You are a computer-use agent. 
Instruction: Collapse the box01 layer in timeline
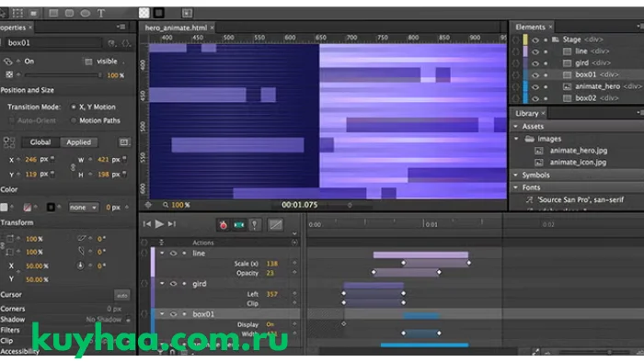click(x=162, y=314)
